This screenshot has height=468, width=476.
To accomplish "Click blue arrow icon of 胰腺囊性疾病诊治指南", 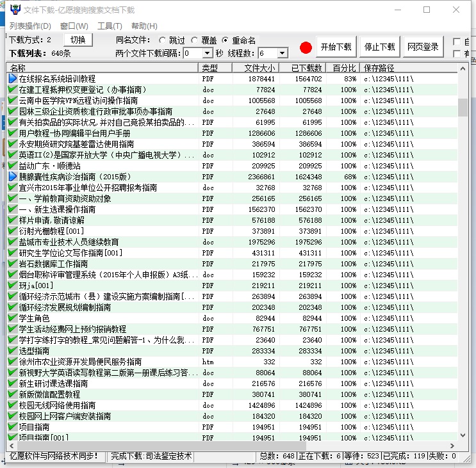I will pos(13,177).
